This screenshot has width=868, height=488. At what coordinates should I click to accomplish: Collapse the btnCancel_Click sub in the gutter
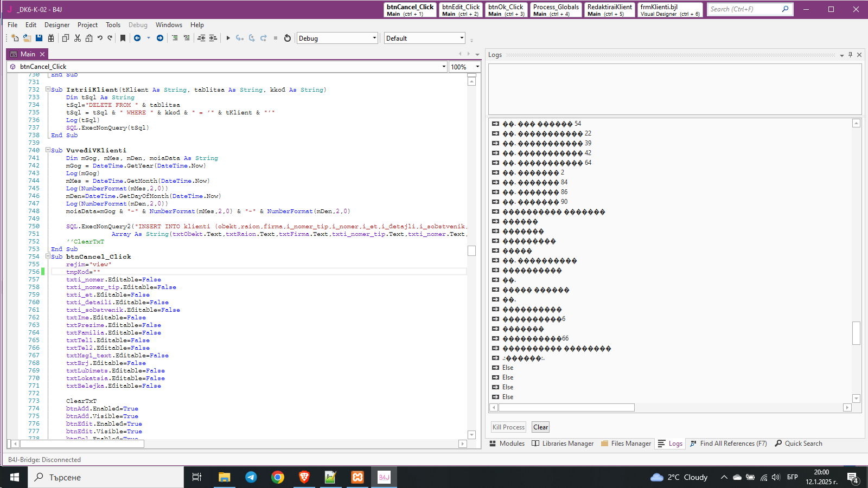(x=48, y=256)
